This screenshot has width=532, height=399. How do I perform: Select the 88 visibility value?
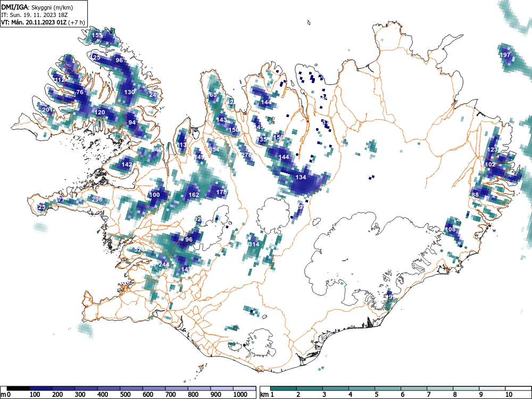coord(475,194)
